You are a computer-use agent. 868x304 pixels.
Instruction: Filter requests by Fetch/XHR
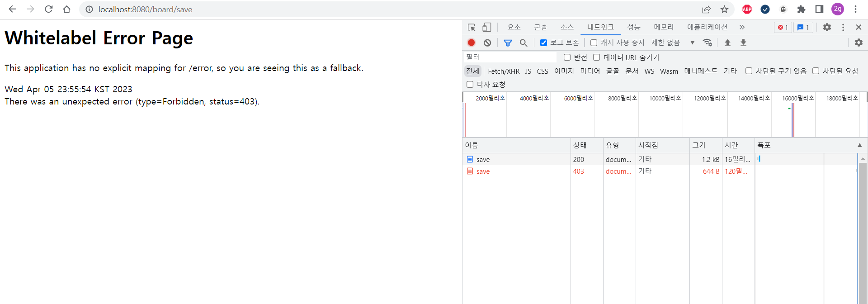coord(504,71)
